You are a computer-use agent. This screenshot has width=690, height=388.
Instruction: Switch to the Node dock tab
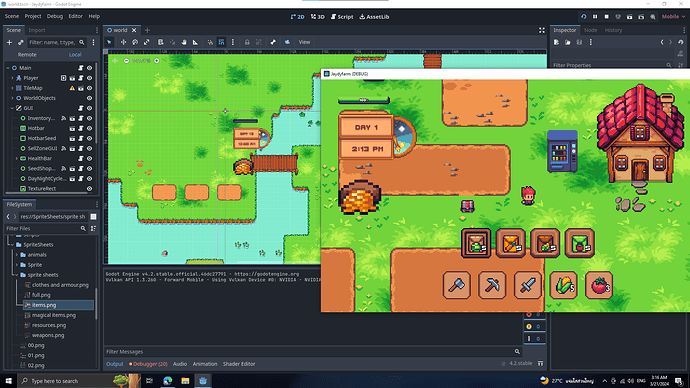tap(590, 30)
